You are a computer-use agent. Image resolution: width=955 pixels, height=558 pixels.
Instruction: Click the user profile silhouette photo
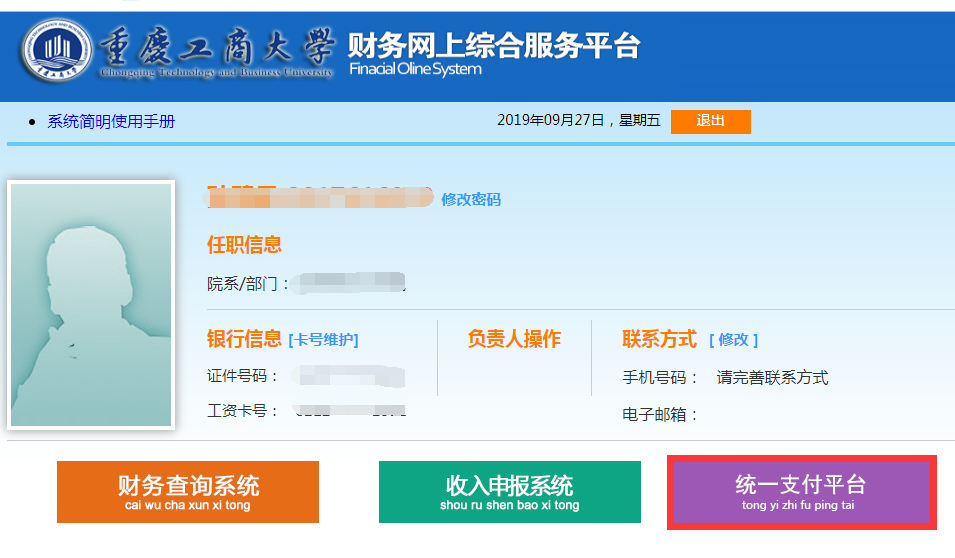point(91,305)
